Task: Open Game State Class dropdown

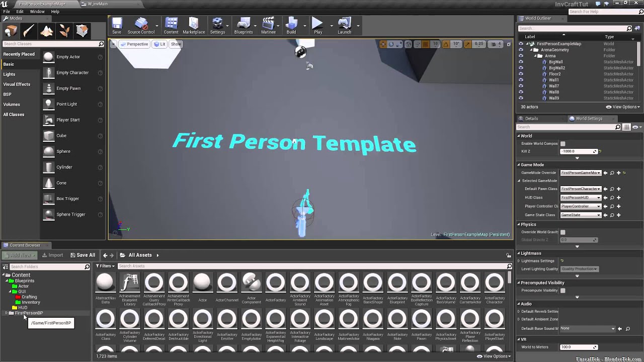Action: click(x=581, y=215)
